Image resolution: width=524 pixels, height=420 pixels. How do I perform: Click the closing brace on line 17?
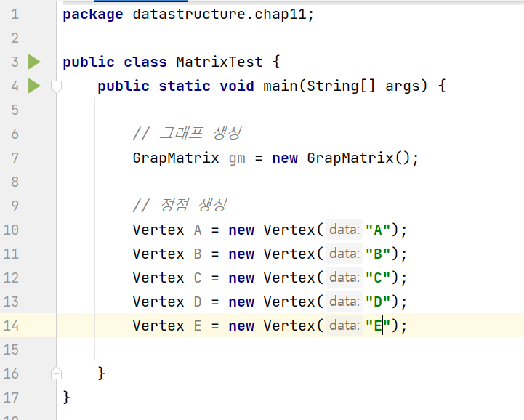(x=67, y=397)
